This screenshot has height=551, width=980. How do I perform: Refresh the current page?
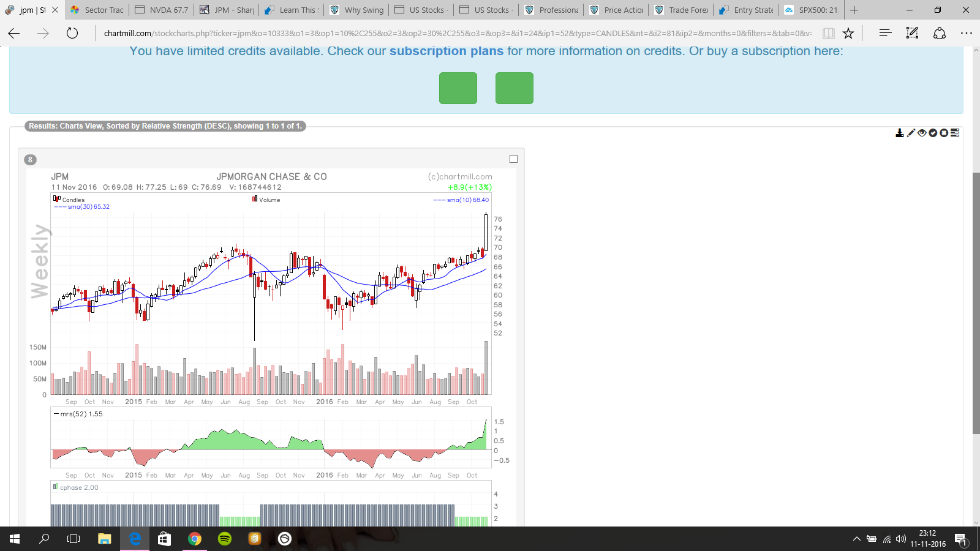[72, 33]
